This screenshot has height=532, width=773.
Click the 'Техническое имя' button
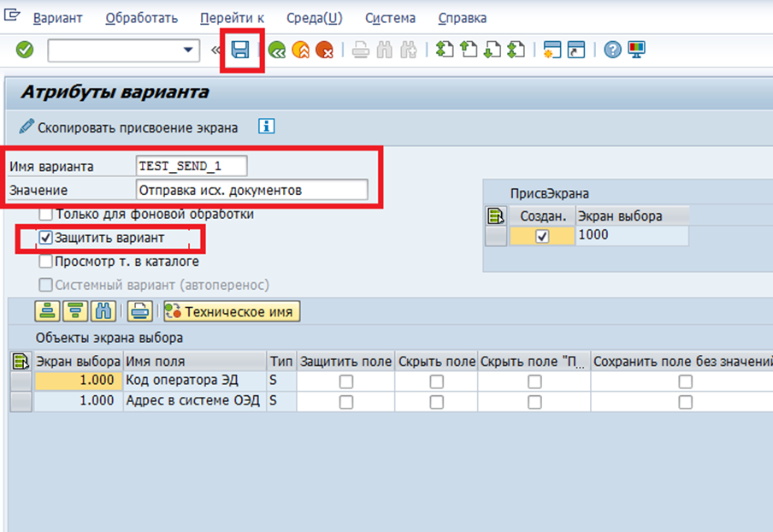click(x=231, y=312)
